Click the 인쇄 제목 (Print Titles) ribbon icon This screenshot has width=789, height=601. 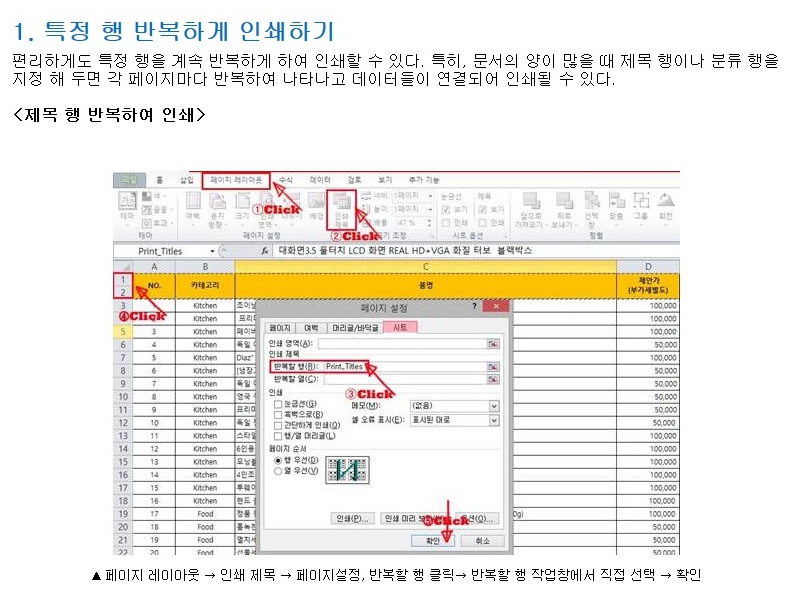342,206
